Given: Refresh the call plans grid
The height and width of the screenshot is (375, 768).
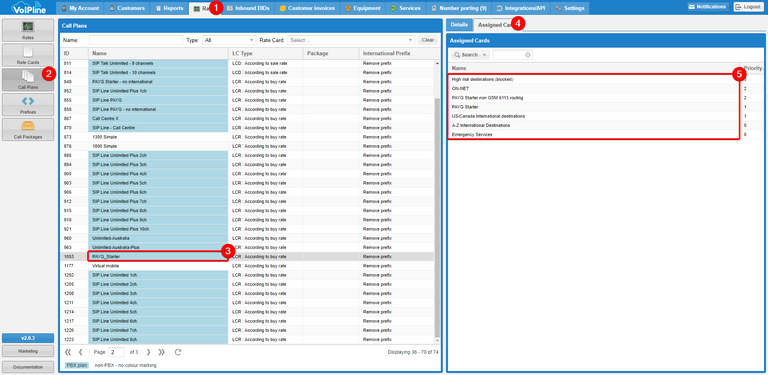Looking at the screenshot, I should [x=178, y=352].
